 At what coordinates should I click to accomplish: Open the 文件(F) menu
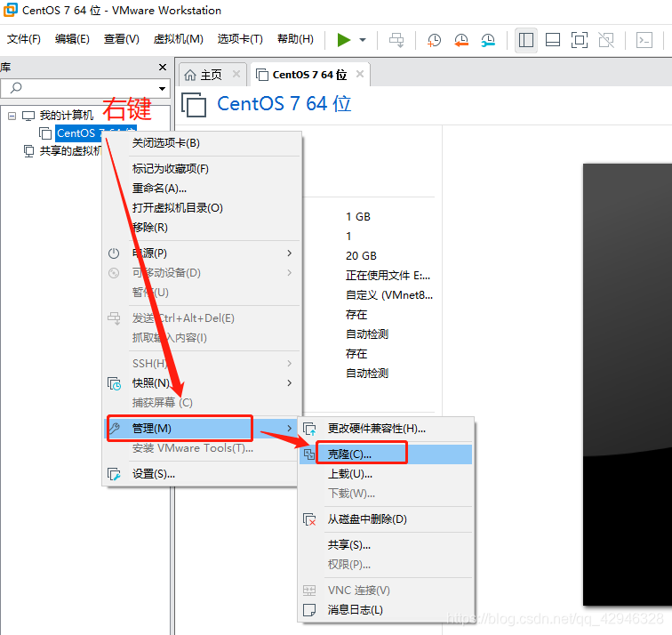24,39
